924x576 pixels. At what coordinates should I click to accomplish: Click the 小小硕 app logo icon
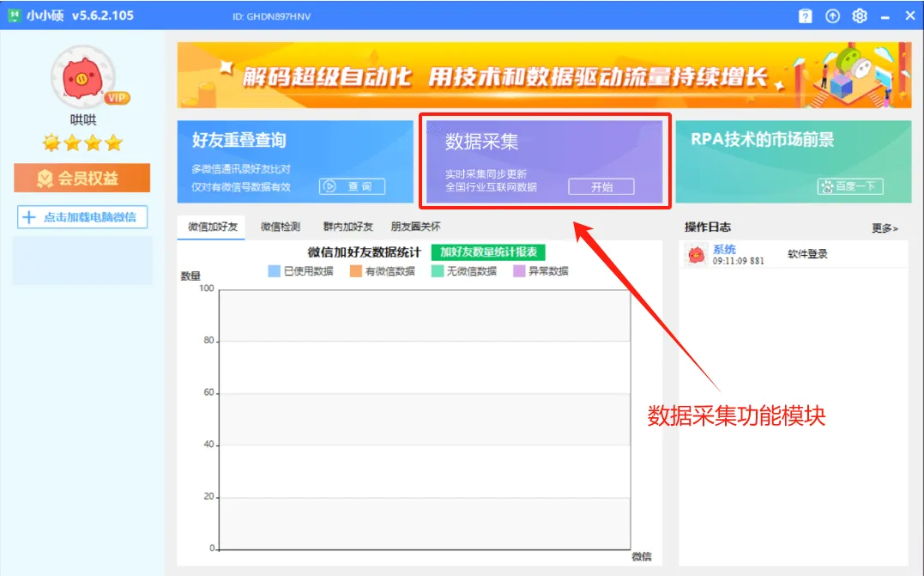point(13,15)
